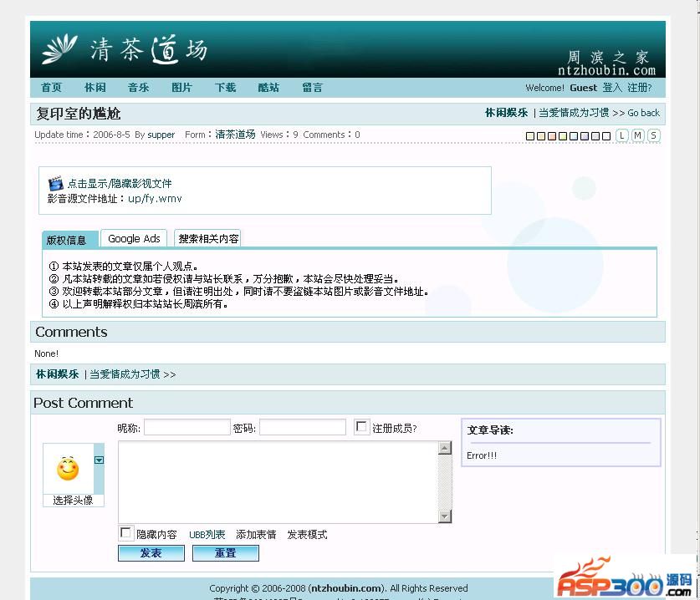This screenshot has width=700, height=600.
Task: Open 休闲娱乐 category link in title bar
Action: [506, 113]
